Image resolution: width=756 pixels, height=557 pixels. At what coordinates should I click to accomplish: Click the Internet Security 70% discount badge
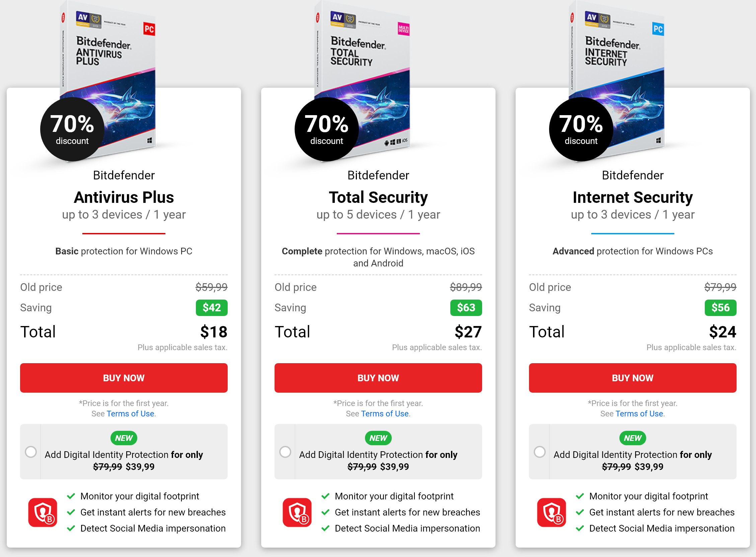(x=581, y=129)
